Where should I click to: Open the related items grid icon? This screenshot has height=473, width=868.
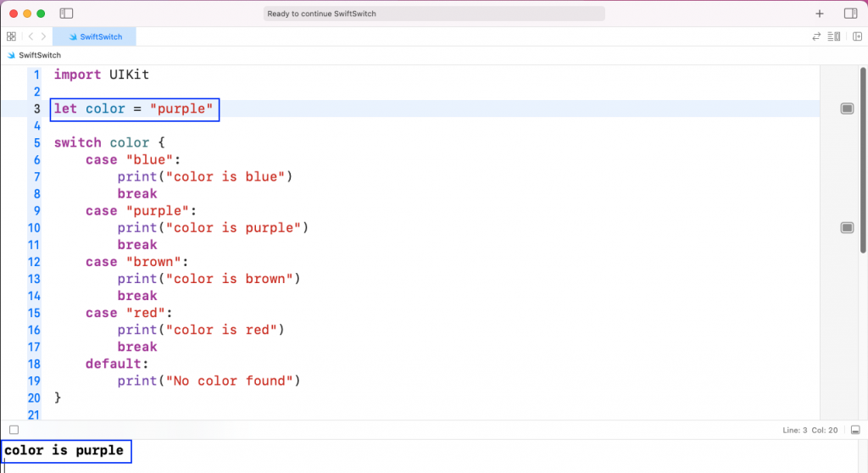pos(11,36)
